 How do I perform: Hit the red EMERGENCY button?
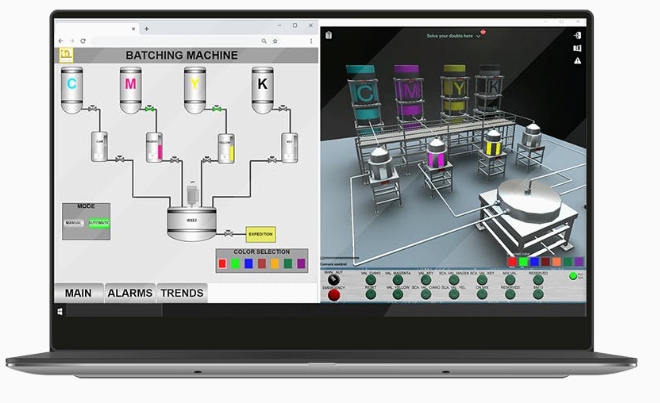pyautogui.click(x=334, y=295)
